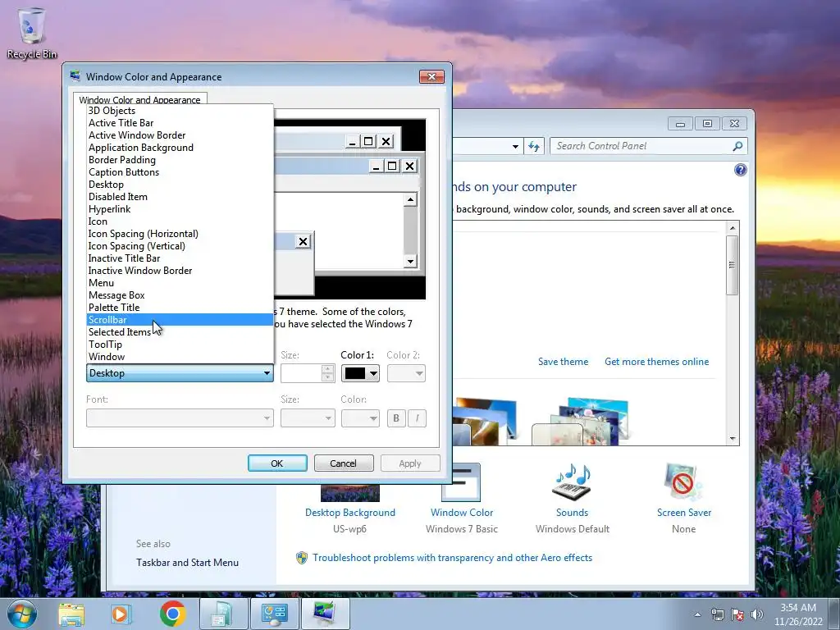840x630 pixels.
Task: Open the Recycle Bin icon on desktop
Action: (32, 33)
